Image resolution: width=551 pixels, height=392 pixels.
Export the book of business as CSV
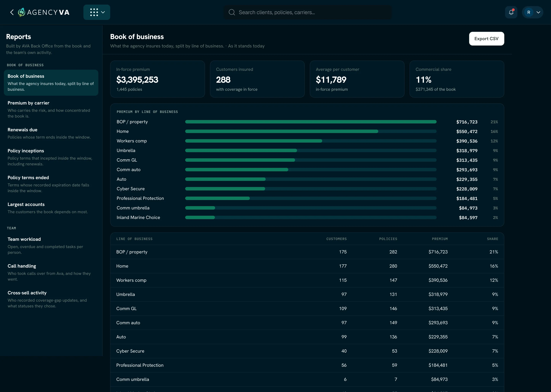486,39
